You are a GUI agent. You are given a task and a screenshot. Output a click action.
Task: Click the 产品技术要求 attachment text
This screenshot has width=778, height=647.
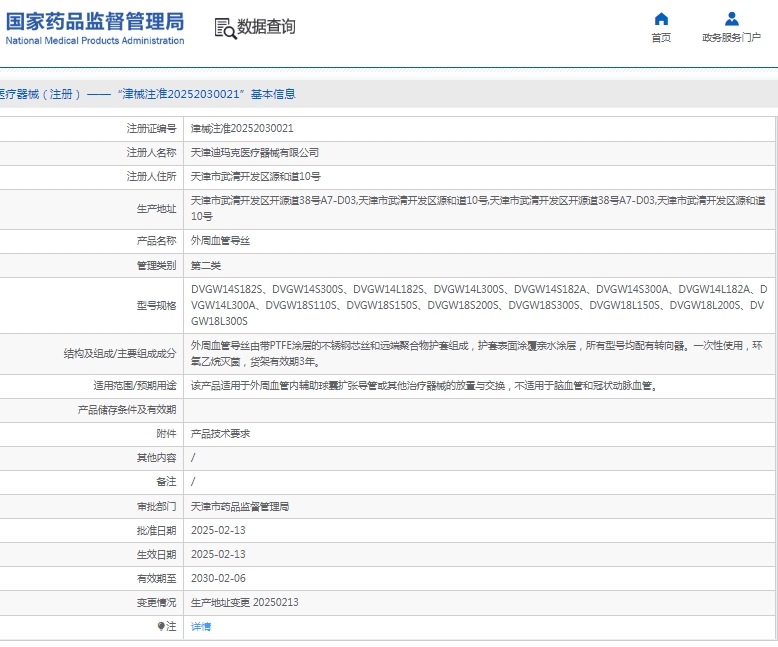pos(221,433)
